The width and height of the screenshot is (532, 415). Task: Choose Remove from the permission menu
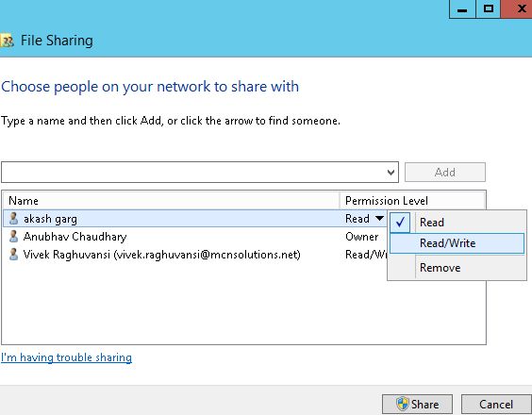click(x=457, y=268)
